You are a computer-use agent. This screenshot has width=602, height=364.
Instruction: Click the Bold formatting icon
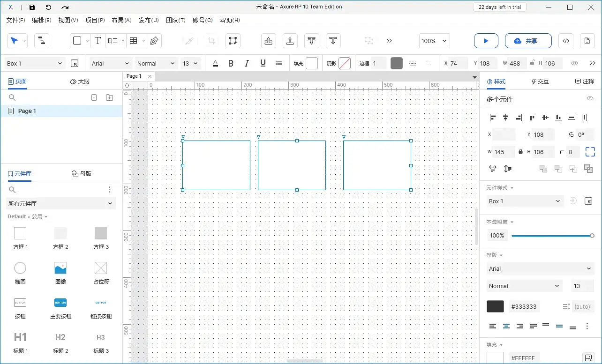231,63
